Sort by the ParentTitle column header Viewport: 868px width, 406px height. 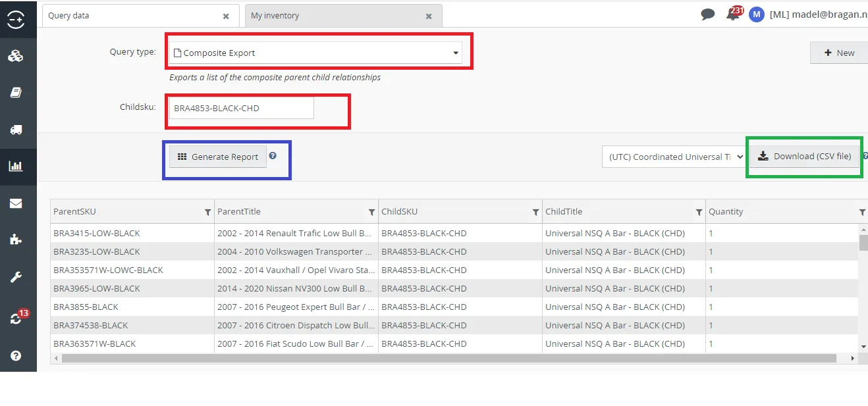click(x=239, y=211)
